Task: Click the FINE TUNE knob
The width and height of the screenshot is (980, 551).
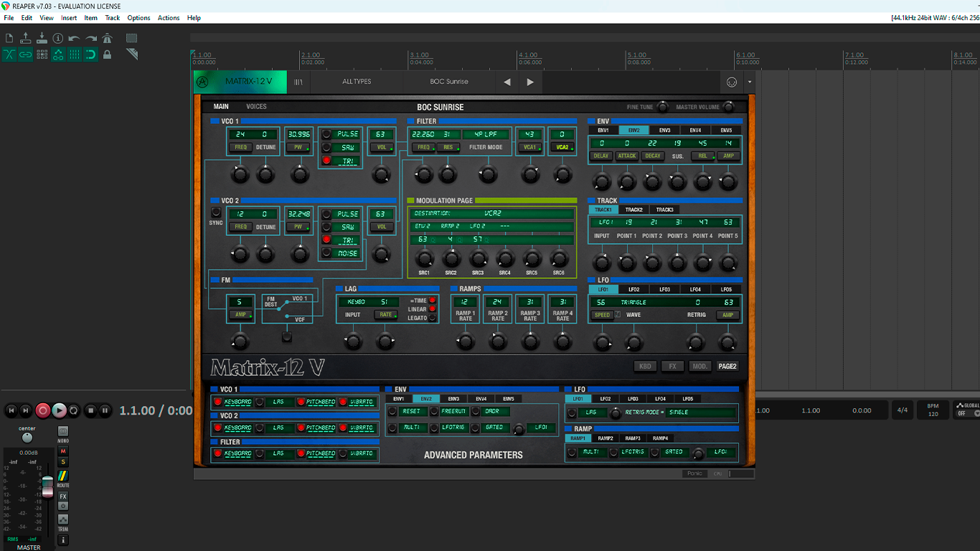Action: (662, 107)
